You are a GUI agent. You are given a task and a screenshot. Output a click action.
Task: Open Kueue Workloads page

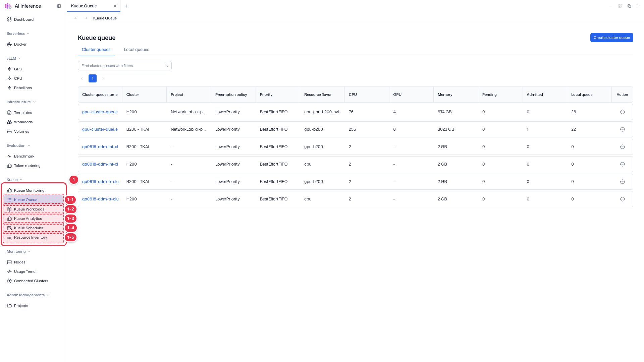pyautogui.click(x=26, y=209)
